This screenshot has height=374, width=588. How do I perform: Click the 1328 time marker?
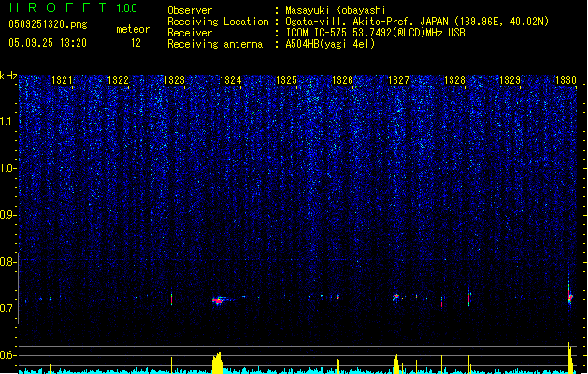click(454, 80)
